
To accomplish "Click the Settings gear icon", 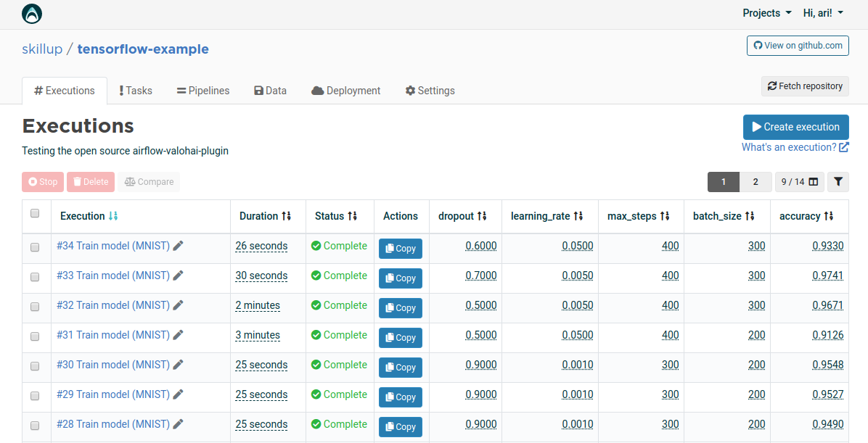I will (410, 91).
